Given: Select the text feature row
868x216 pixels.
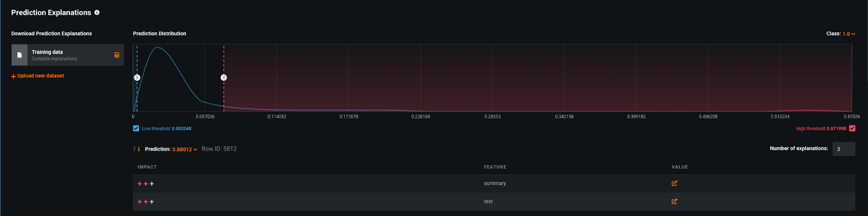Looking at the screenshot, I should [x=494, y=201].
